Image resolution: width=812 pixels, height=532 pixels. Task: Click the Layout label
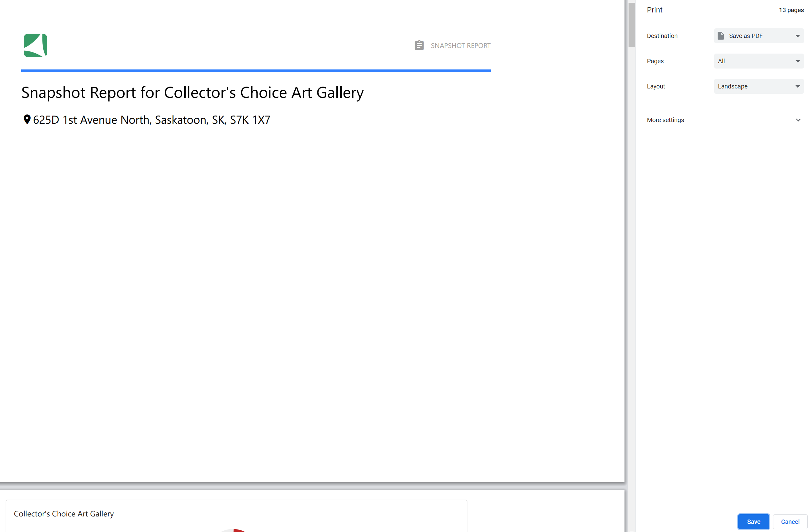[655, 86]
